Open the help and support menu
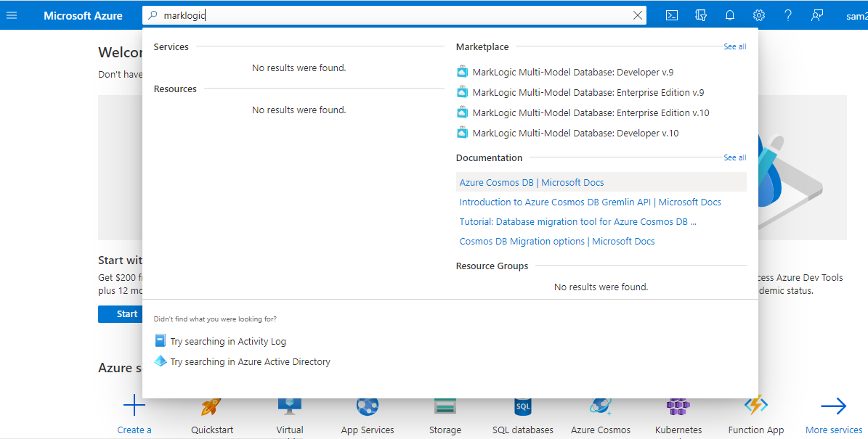This screenshot has width=868, height=439. click(x=787, y=15)
